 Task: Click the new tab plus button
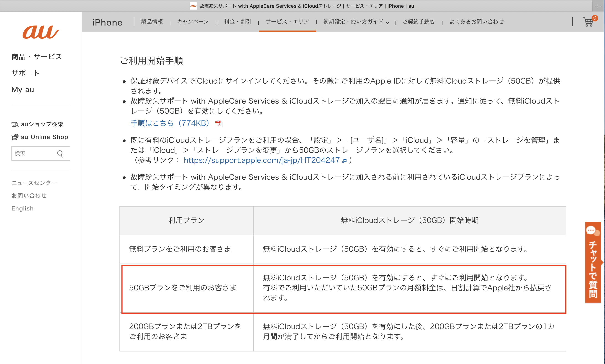click(598, 6)
